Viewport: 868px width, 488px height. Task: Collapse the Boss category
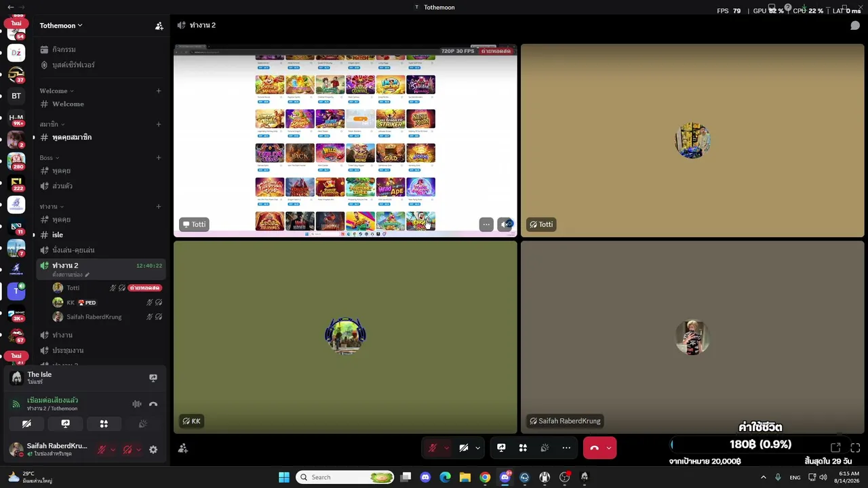50,158
